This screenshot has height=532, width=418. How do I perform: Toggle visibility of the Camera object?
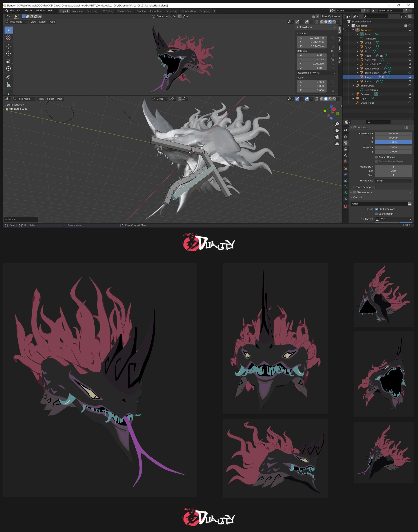click(410, 94)
